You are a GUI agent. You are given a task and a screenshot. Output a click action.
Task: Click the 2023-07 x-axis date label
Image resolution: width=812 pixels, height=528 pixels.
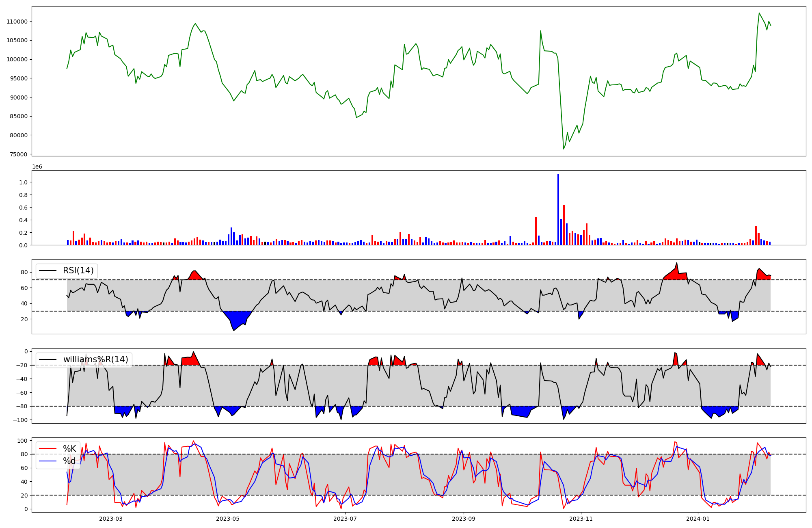(x=346, y=519)
